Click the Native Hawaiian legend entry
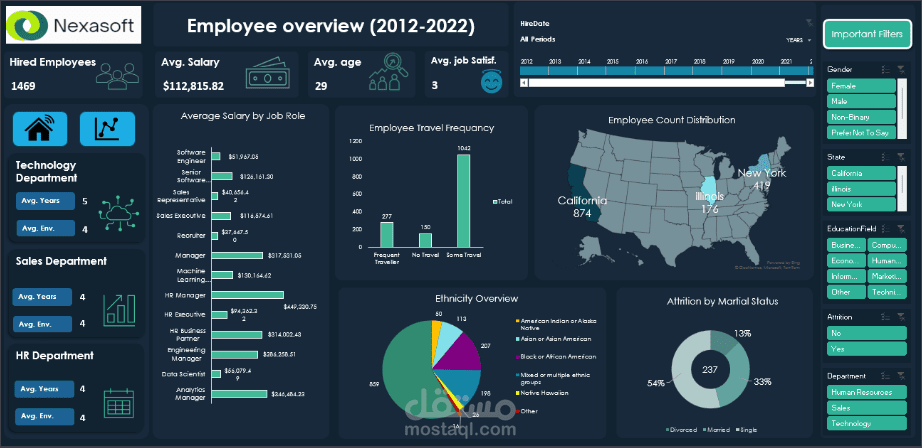Screen dimensions: 922x448 (x=541, y=393)
